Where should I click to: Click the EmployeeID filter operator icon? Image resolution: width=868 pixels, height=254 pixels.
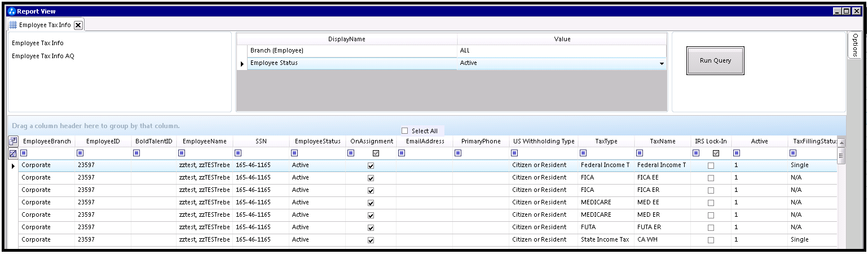tap(80, 153)
